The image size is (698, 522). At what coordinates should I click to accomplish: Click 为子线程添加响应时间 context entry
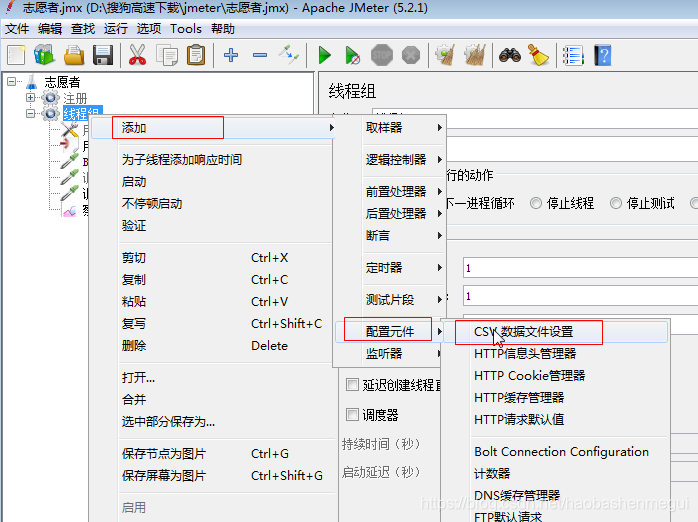point(182,159)
